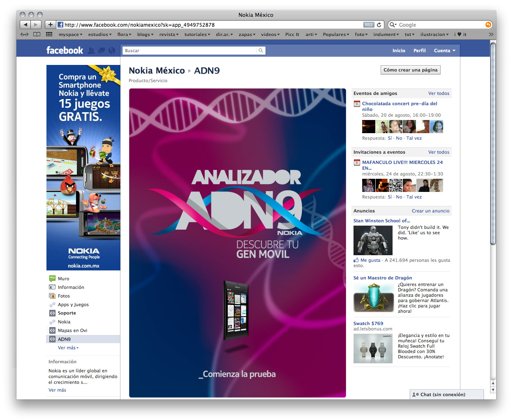This screenshot has width=513, height=420.
Task: Open the Fotos sidebar icon
Action: click(52, 295)
